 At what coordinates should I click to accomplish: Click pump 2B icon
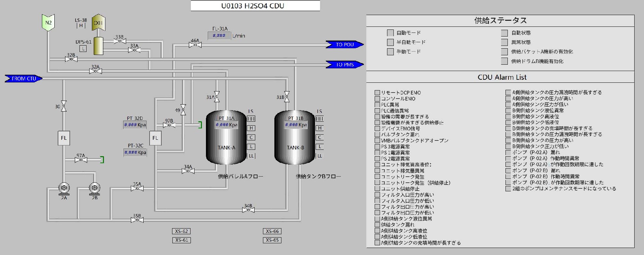click(95, 188)
